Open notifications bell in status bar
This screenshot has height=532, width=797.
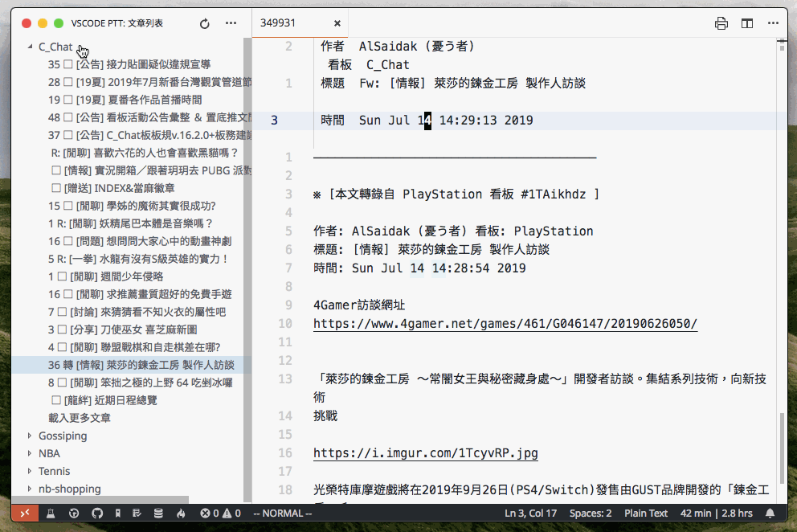pos(770,514)
